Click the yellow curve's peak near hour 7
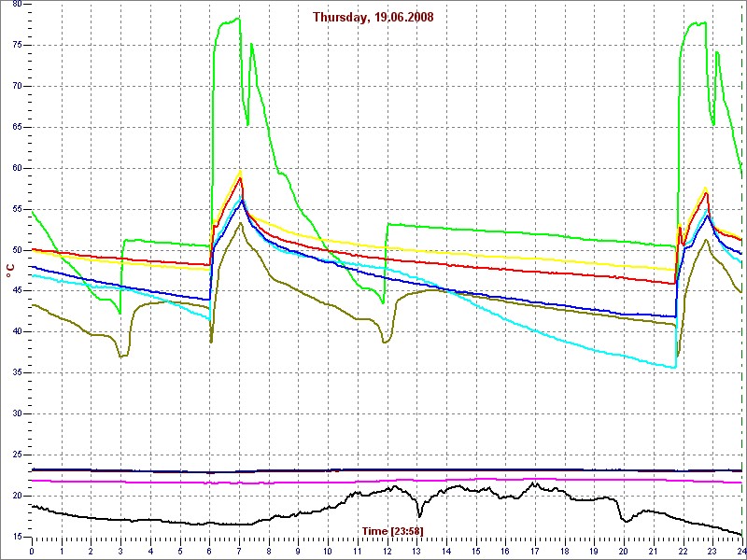Image resolution: width=747 pixels, height=560 pixels. click(240, 171)
